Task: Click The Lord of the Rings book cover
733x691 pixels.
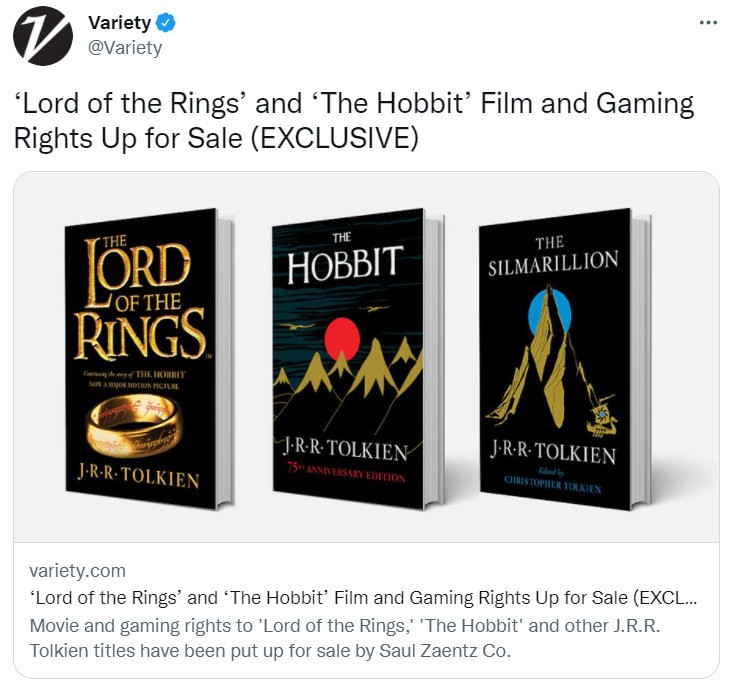Action: (x=149, y=359)
